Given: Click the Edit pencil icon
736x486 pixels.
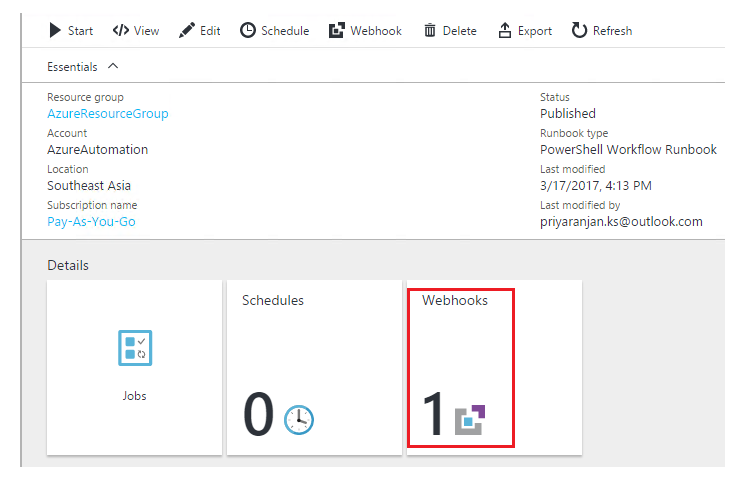Looking at the screenshot, I should [x=186, y=31].
